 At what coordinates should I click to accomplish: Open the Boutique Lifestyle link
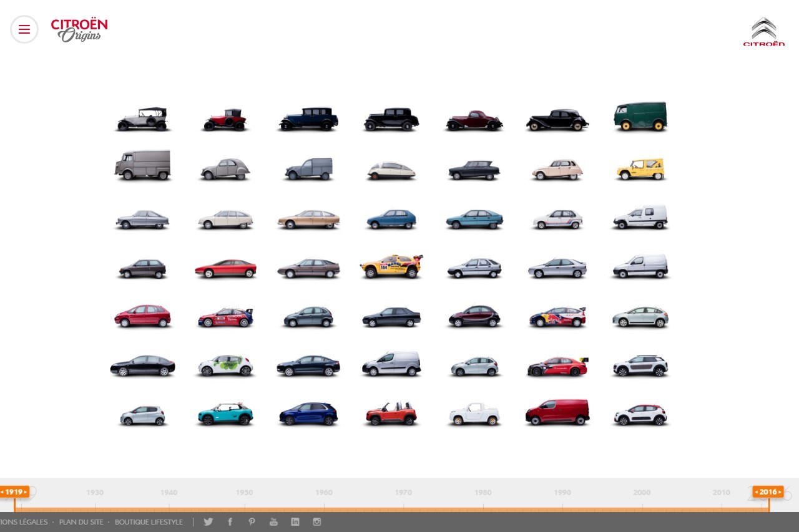click(x=149, y=522)
